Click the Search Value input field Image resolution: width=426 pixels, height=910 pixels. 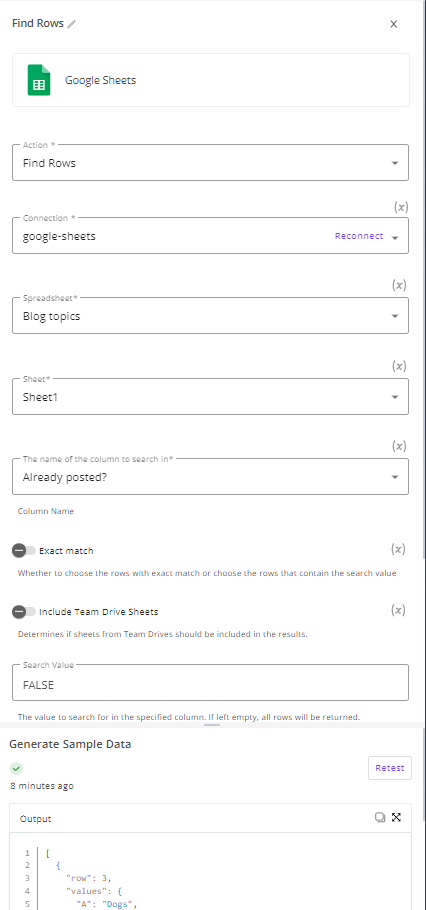pos(210,682)
